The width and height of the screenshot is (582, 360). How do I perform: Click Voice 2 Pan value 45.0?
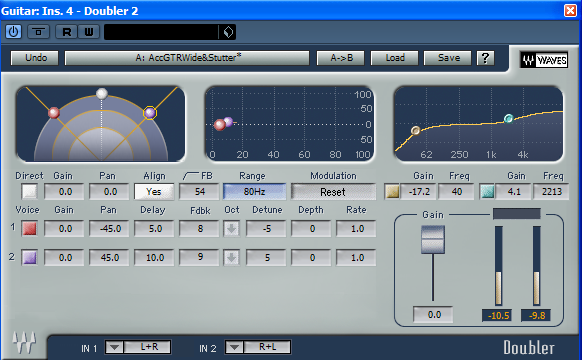click(x=109, y=258)
